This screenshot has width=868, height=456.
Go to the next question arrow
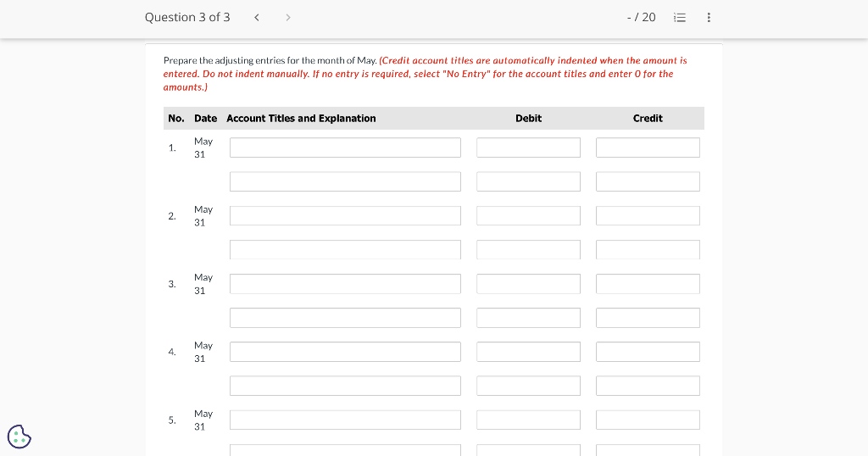tap(288, 17)
